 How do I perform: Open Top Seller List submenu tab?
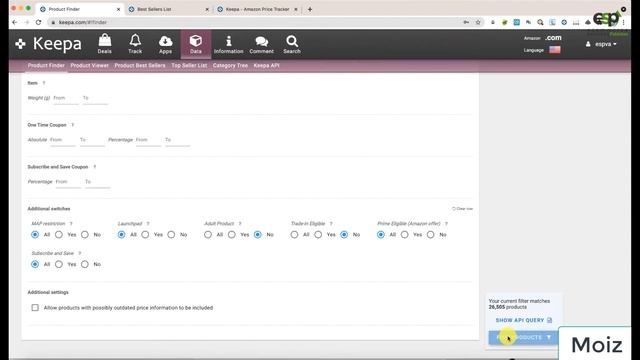[x=189, y=65]
